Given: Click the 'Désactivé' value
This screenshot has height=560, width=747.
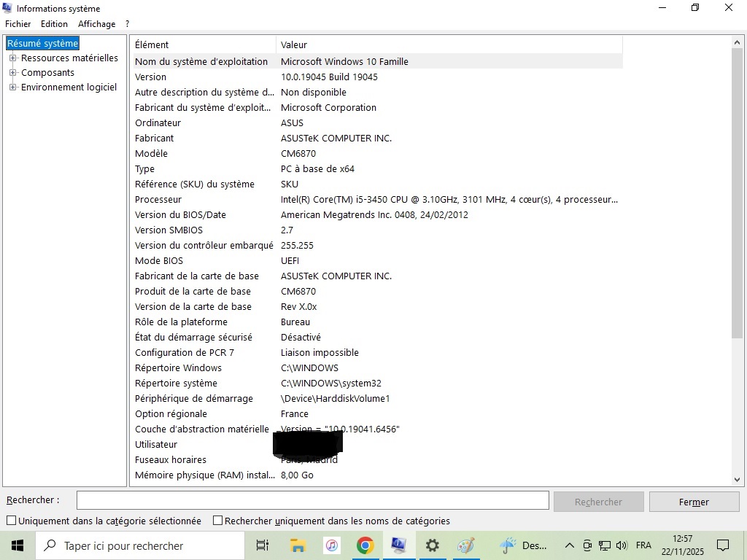Looking at the screenshot, I should click(301, 337).
